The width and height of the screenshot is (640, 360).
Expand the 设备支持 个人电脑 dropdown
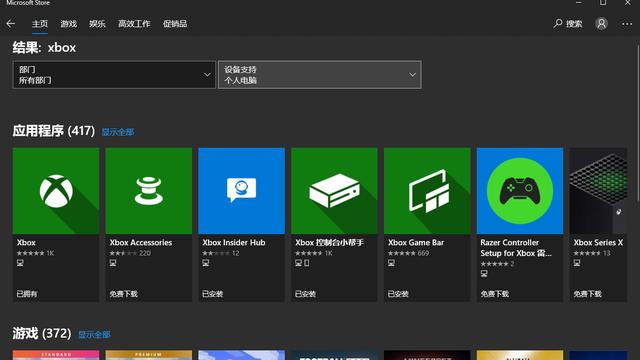320,75
